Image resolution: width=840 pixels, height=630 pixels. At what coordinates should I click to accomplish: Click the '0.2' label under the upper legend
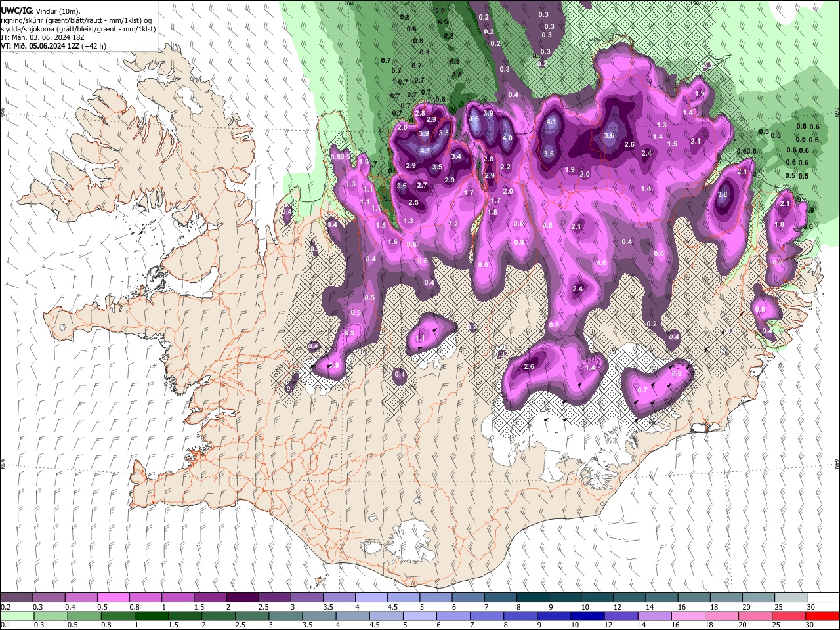5,607
